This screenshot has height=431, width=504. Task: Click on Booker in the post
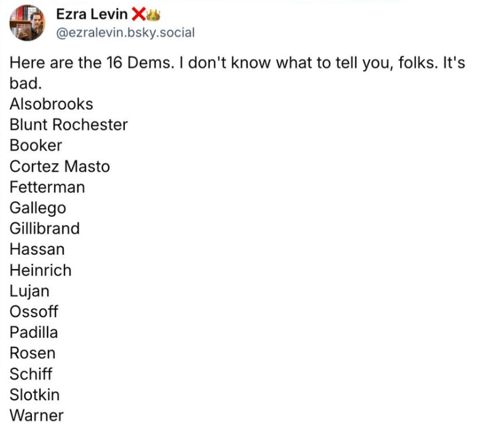click(36, 146)
